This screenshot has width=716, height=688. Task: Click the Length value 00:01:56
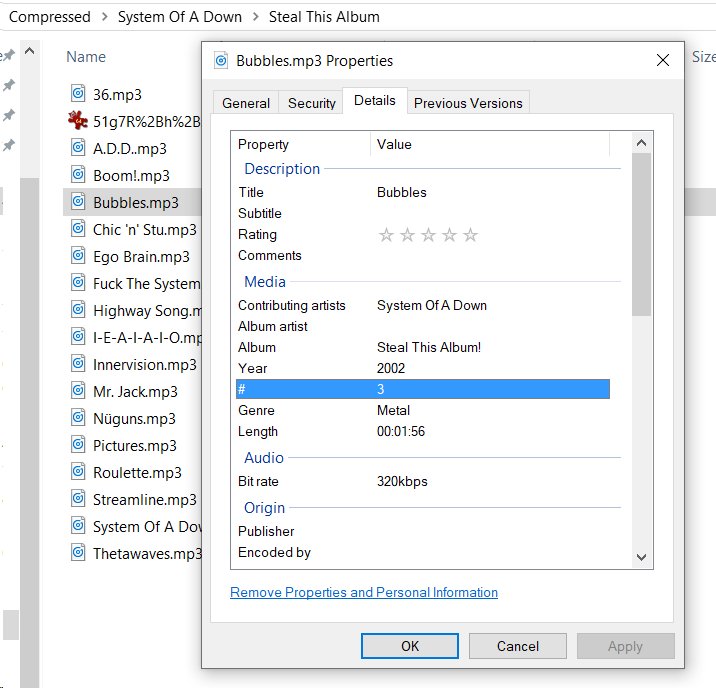click(x=401, y=431)
